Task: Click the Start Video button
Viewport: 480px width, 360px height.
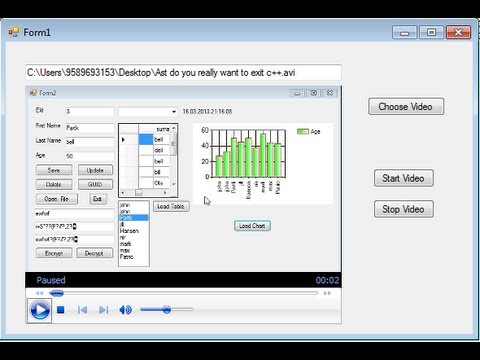Action: point(404,178)
